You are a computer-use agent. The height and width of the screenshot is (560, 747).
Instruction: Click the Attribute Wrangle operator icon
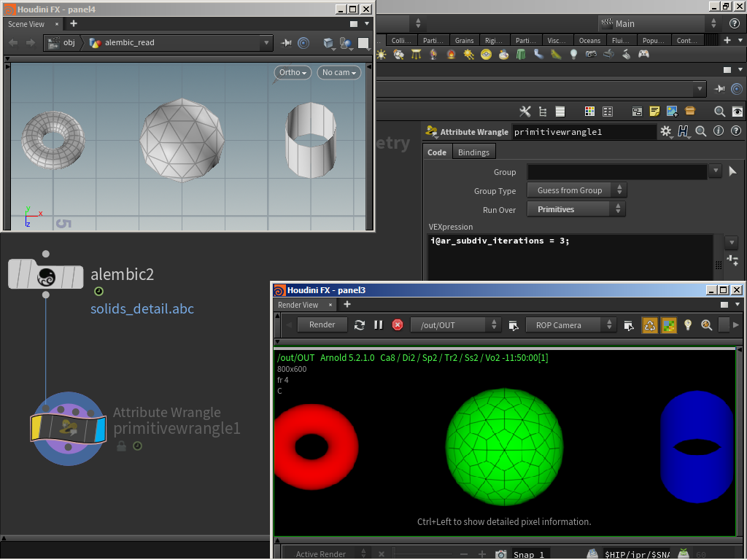pyautogui.click(x=432, y=131)
